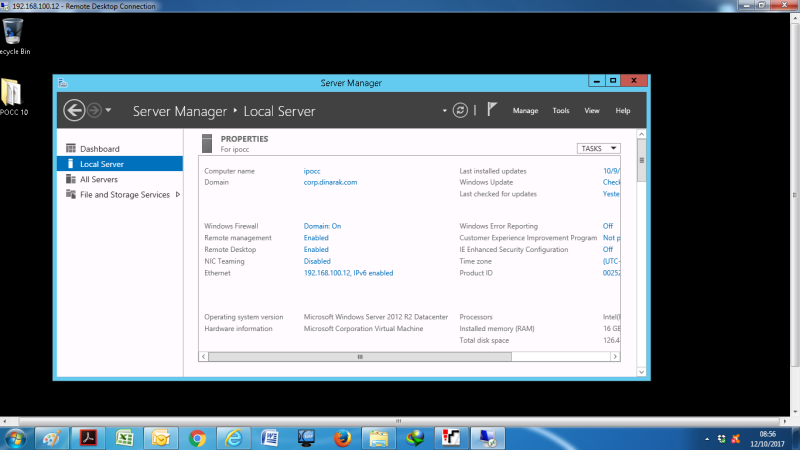
Task: Open File Explorer from the taskbar
Action: click(379, 438)
